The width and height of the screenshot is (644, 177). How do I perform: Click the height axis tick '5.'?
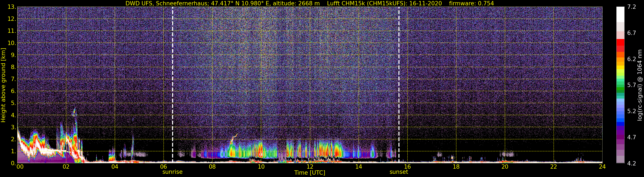pos(13,103)
